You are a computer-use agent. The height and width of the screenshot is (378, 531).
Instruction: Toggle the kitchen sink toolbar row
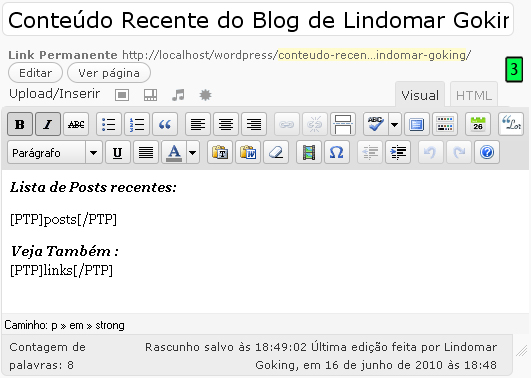[445, 124]
